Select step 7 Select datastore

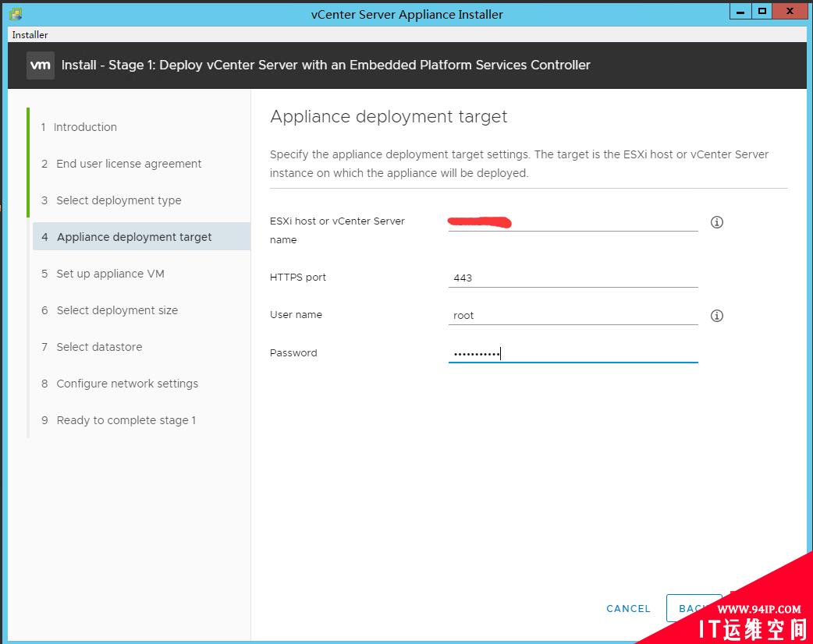coord(92,347)
